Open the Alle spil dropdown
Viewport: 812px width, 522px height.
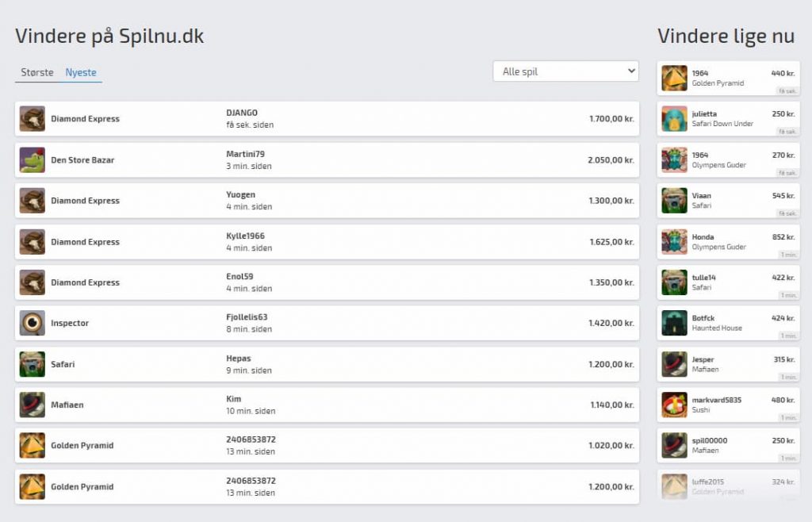565,71
